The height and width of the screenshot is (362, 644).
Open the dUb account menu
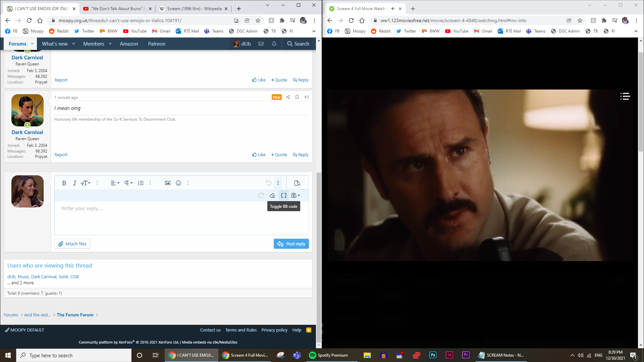[242, 44]
